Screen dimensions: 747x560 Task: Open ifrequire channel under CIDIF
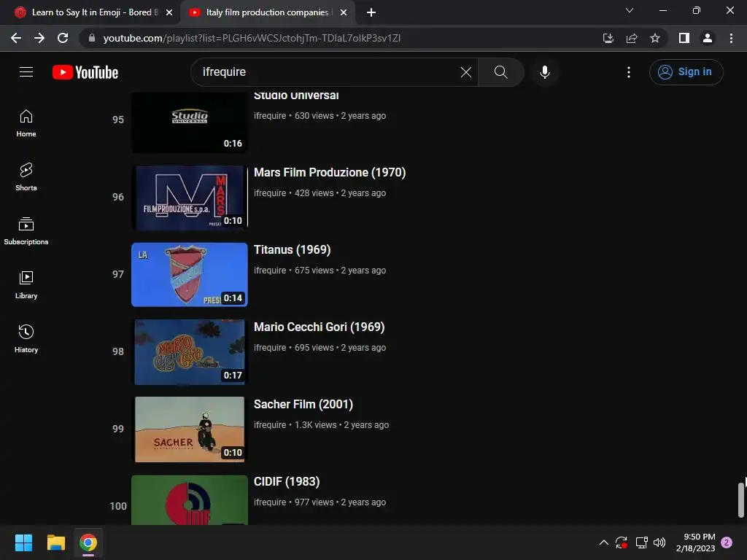pyautogui.click(x=270, y=502)
